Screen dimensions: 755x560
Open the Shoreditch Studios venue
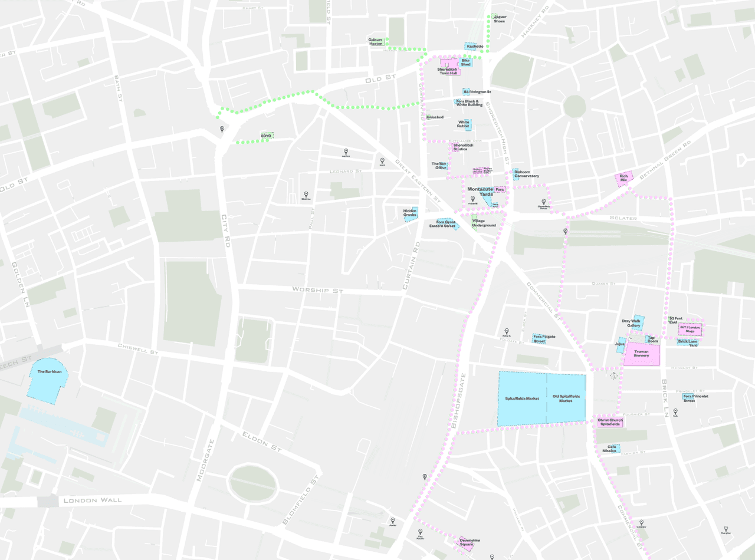tap(463, 147)
